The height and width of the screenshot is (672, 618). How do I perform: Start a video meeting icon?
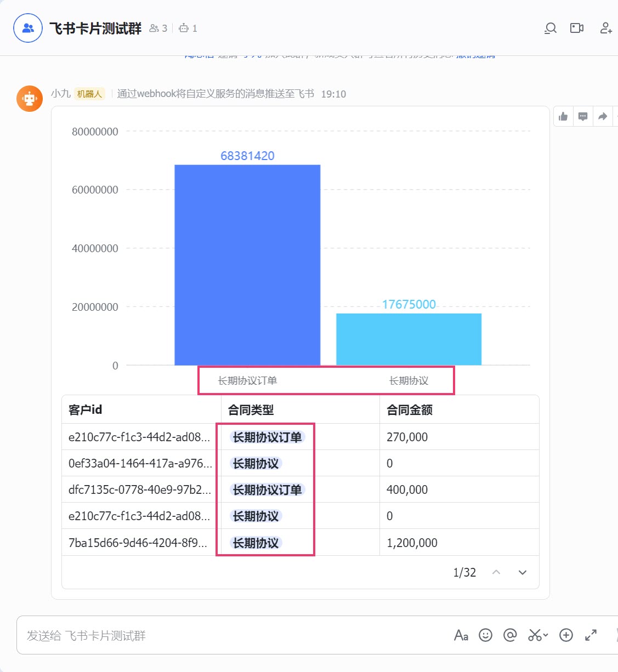(577, 28)
